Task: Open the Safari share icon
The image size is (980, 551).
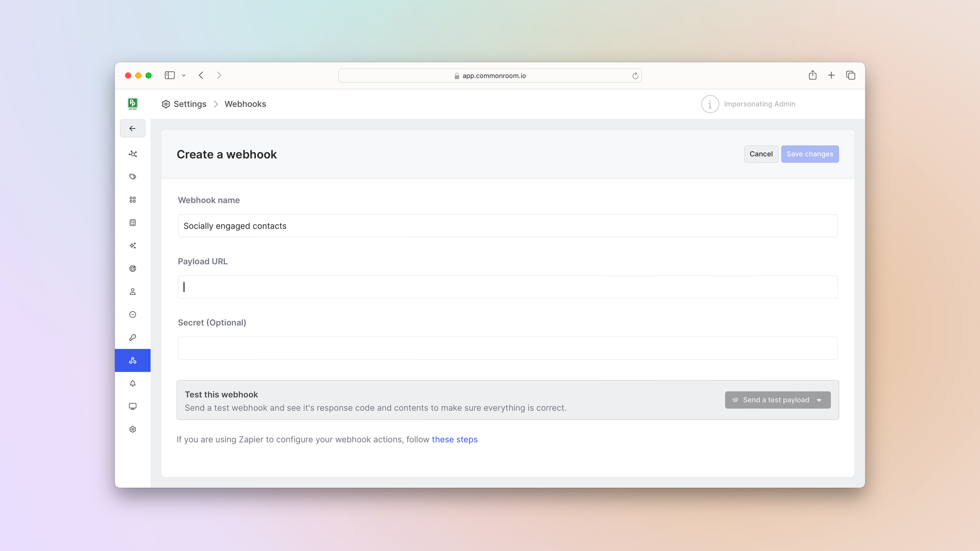Action: click(x=813, y=75)
